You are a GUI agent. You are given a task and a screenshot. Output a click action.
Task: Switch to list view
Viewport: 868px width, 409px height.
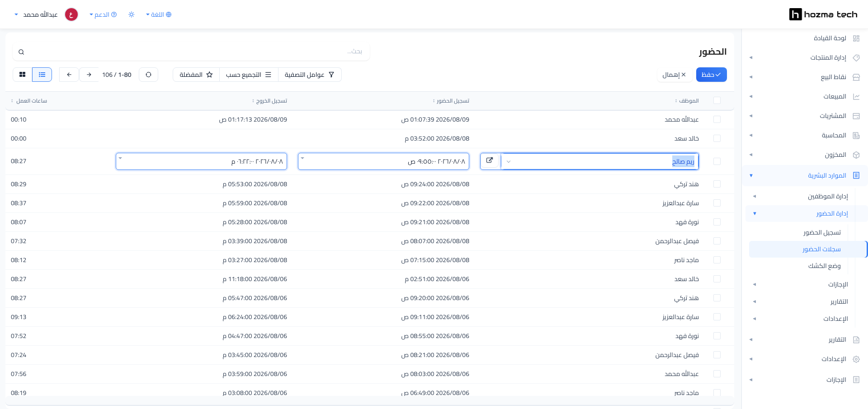[x=42, y=75]
